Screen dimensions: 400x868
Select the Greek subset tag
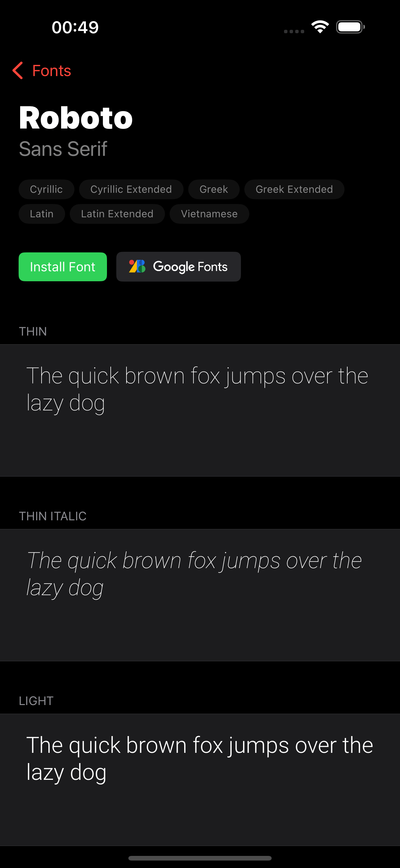click(x=214, y=189)
